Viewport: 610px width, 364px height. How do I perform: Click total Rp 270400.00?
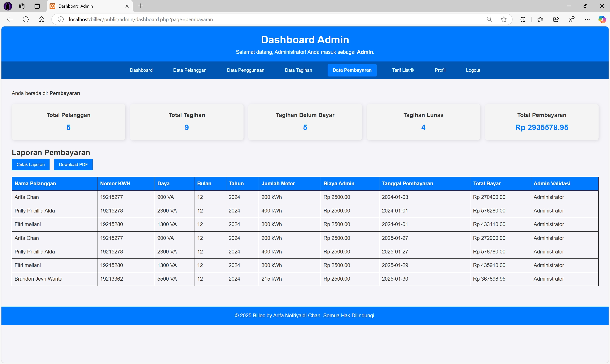[489, 197]
